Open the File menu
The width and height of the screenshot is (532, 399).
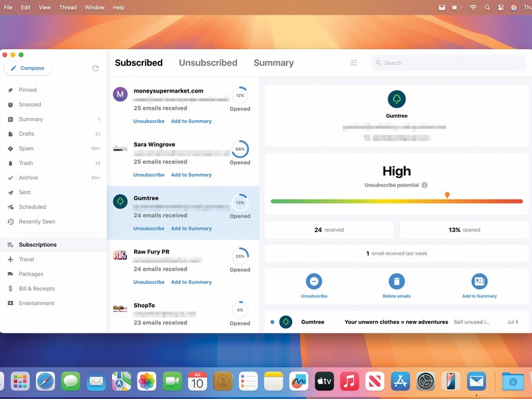pyautogui.click(x=8, y=8)
